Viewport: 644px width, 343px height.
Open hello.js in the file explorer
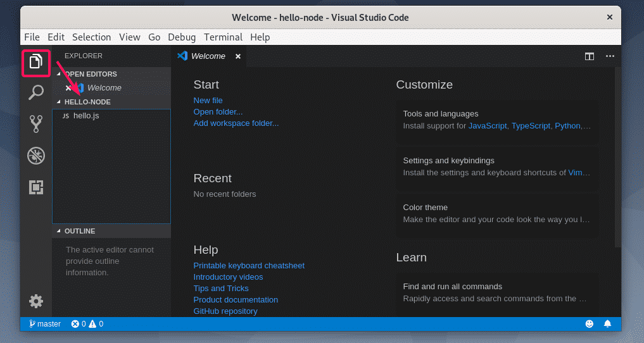coord(85,116)
